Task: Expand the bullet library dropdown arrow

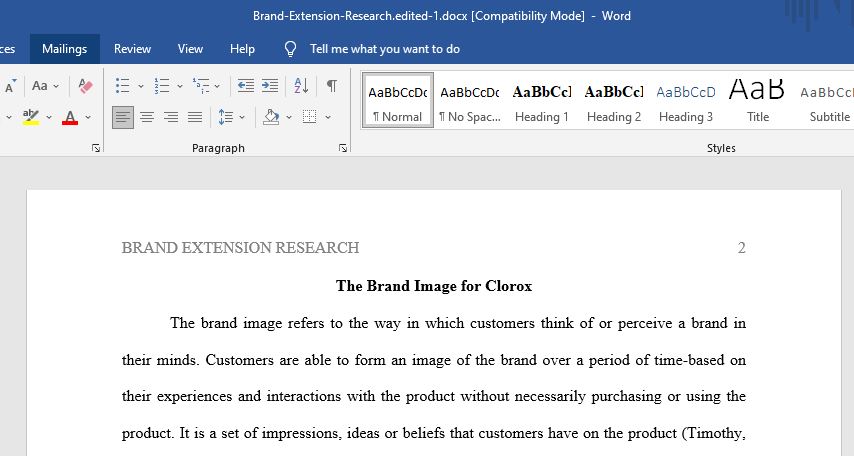Action: [x=141, y=86]
